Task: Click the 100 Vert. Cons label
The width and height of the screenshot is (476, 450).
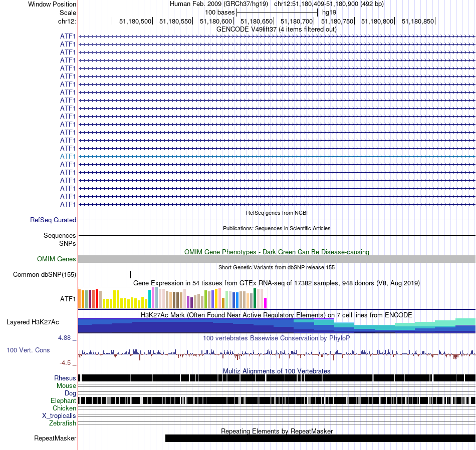Action: (28, 350)
